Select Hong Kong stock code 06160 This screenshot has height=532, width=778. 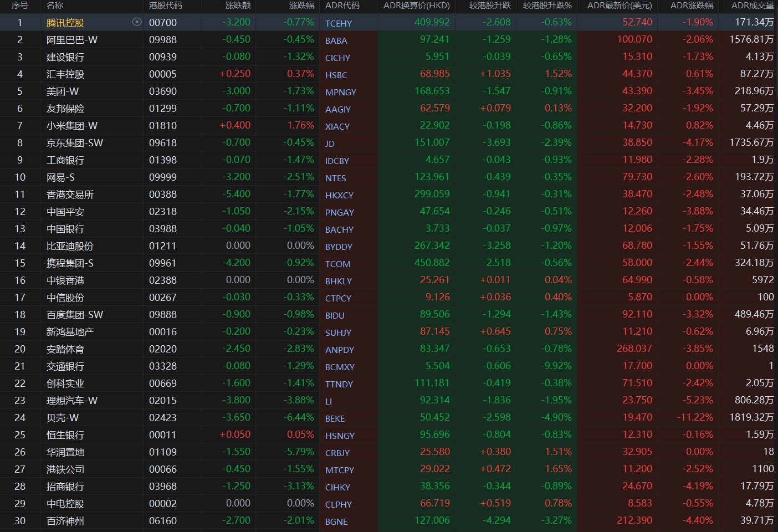(x=163, y=521)
